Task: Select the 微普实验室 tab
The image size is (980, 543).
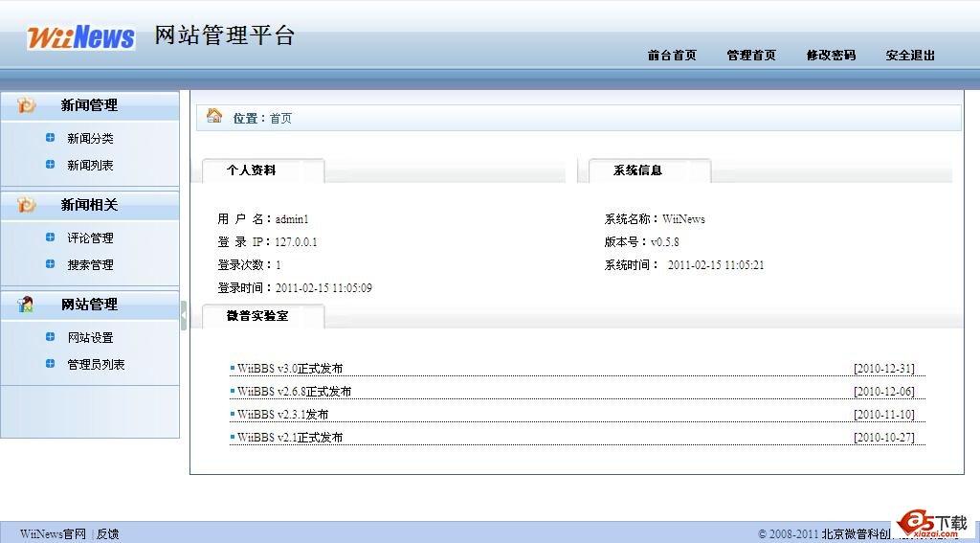Action: coord(262,316)
